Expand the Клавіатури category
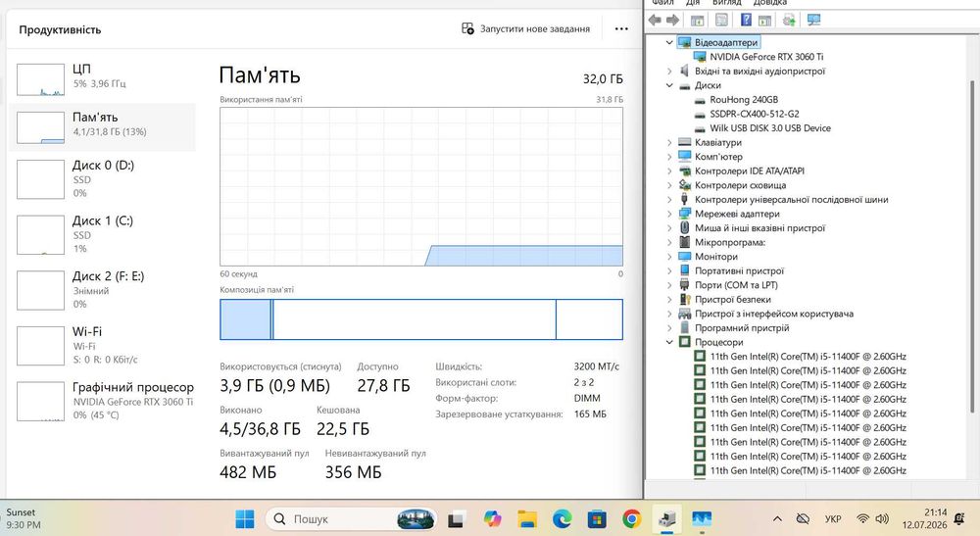The height and width of the screenshot is (536, 980). coord(669,142)
